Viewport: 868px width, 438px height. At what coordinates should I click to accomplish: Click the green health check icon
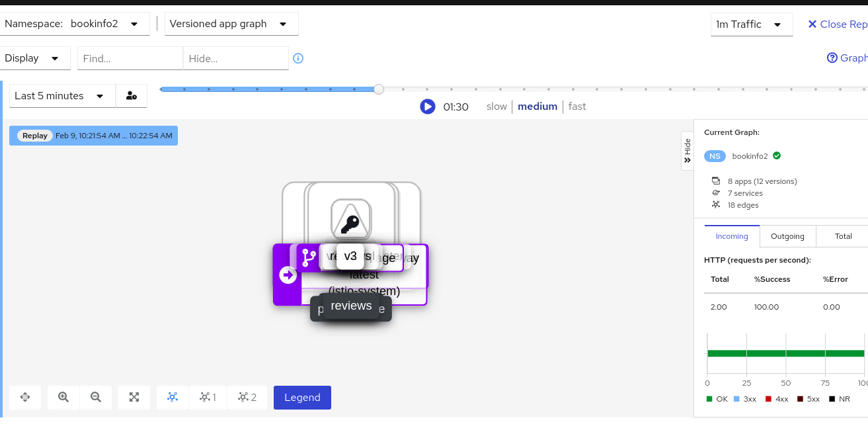[777, 156]
